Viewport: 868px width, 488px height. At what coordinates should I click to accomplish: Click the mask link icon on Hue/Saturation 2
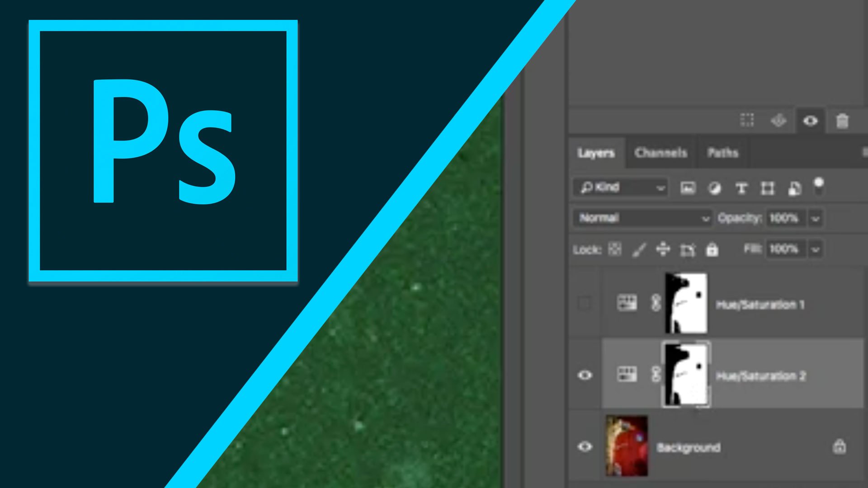pos(656,374)
